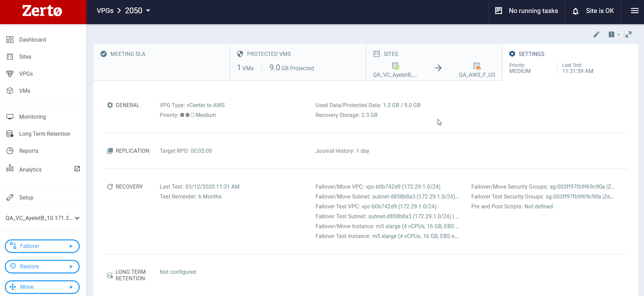This screenshot has height=296, width=644.
Task: Click the Replication section icon
Action: click(110, 151)
